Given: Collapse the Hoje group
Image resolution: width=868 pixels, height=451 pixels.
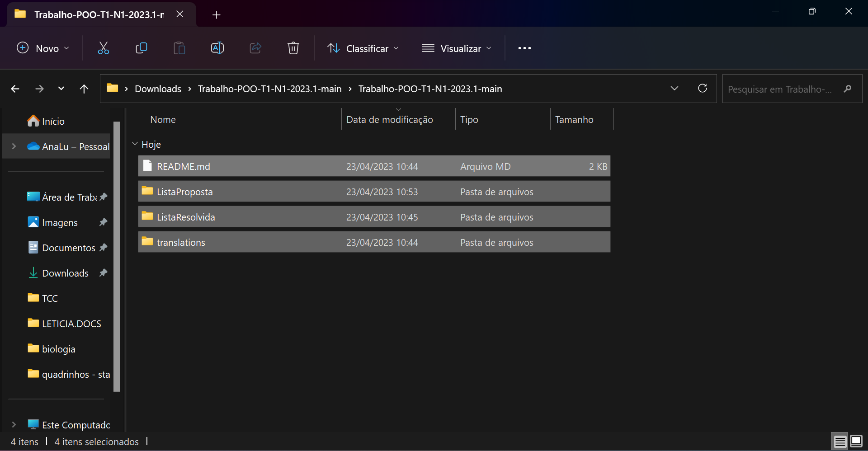Looking at the screenshot, I should pos(134,144).
